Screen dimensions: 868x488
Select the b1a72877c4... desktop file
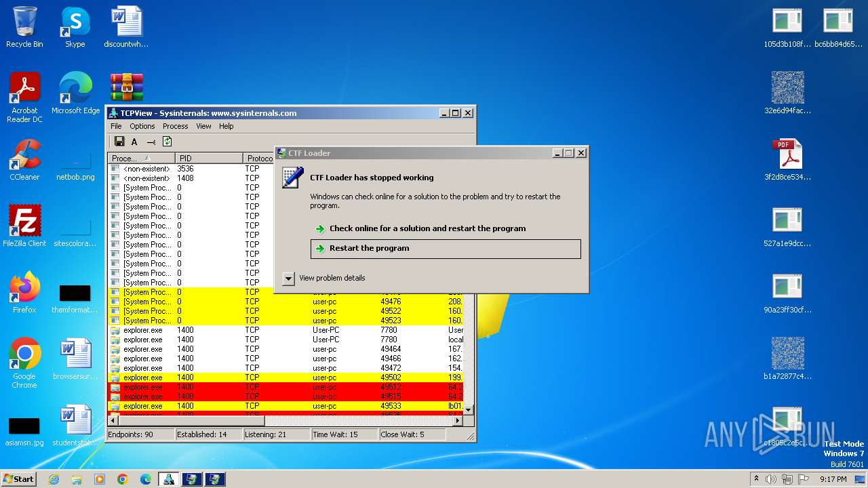coord(787,359)
